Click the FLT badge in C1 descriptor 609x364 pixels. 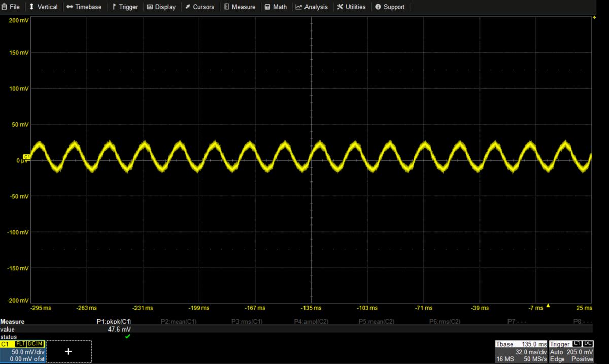(x=21, y=344)
